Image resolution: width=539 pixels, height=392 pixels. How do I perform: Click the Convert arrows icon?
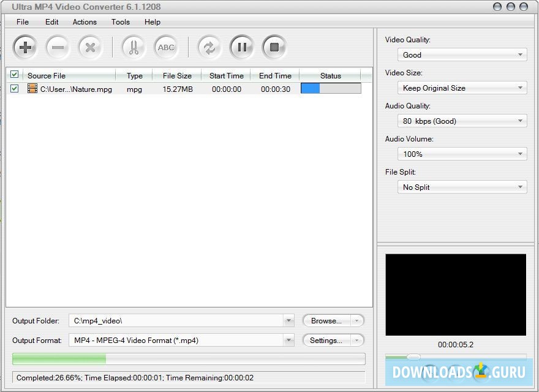209,47
